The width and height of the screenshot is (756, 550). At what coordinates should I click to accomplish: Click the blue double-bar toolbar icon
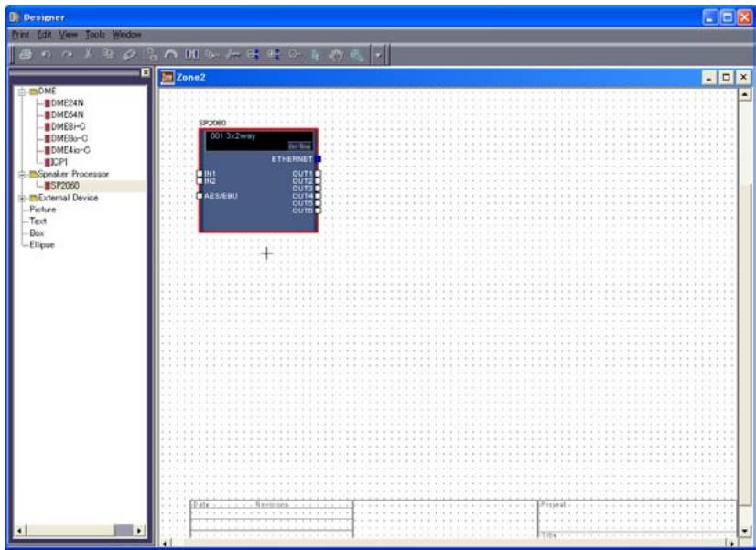[192, 55]
